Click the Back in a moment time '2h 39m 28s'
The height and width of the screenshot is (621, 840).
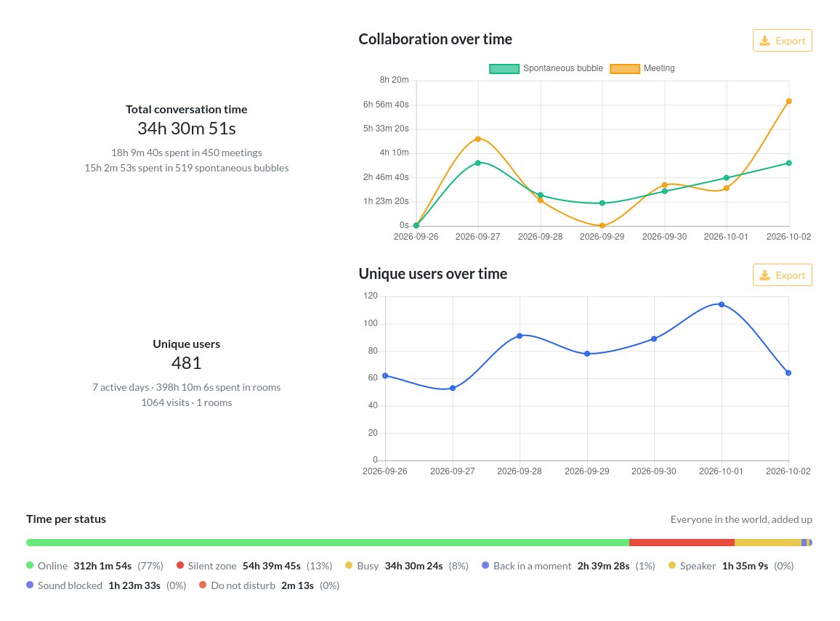(603, 566)
